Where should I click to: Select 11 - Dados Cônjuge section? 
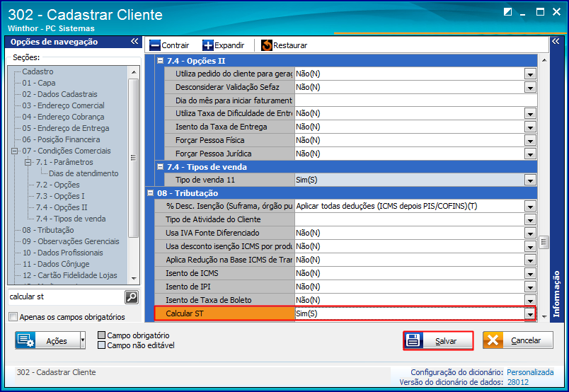[56, 264]
